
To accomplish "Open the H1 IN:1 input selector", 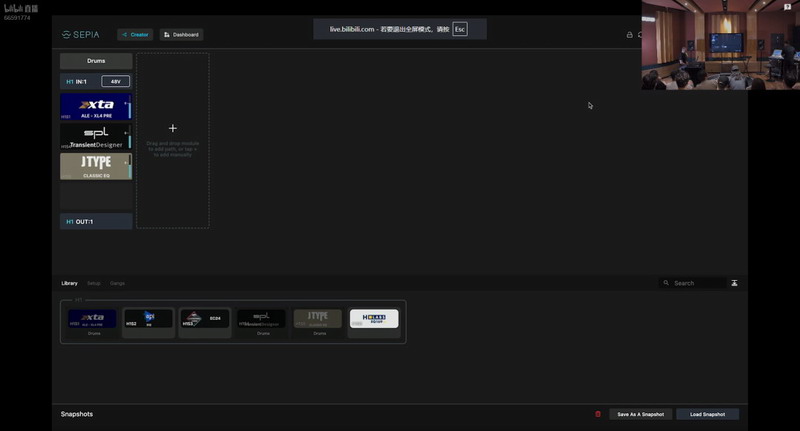I will [81, 82].
